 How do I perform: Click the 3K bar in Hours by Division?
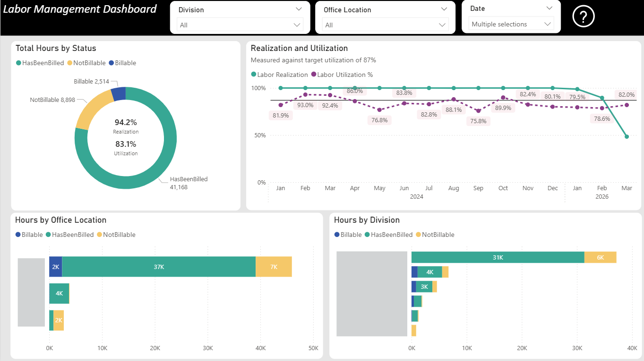(x=424, y=286)
